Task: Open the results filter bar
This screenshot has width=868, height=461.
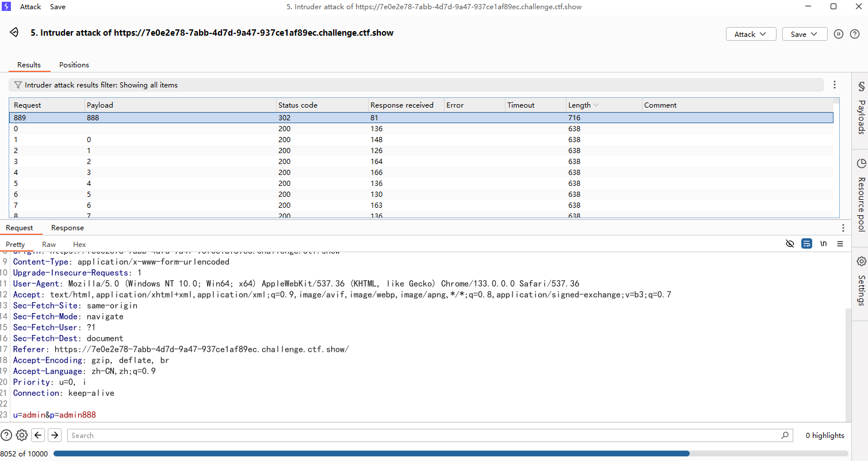Action: pyautogui.click(x=415, y=85)
